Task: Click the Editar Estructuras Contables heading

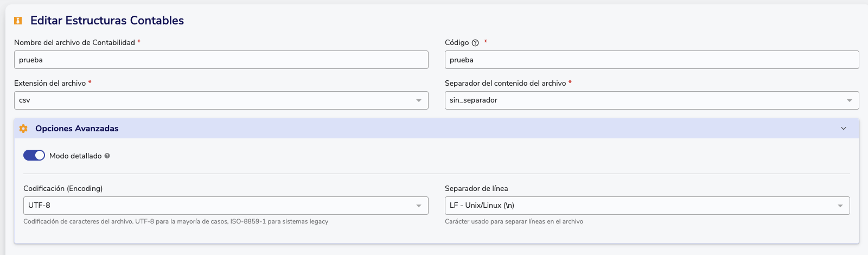Action: pyautogui.click(x=107, y=21)
